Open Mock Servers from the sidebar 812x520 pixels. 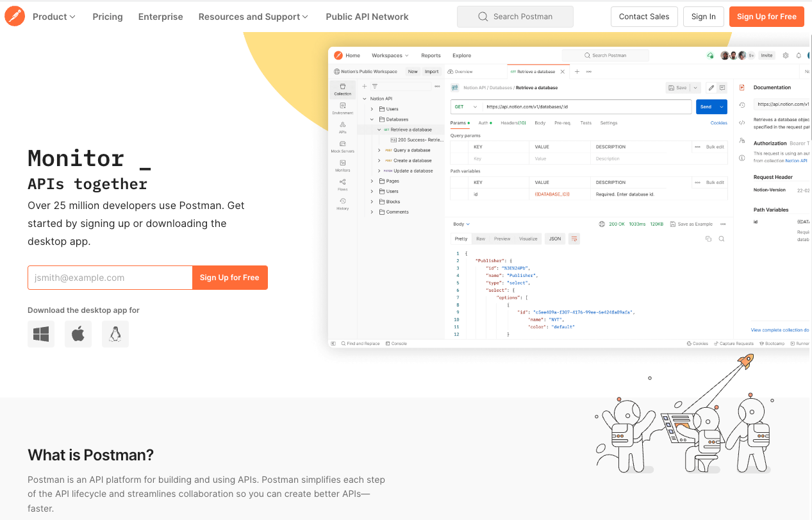point(343,147)
